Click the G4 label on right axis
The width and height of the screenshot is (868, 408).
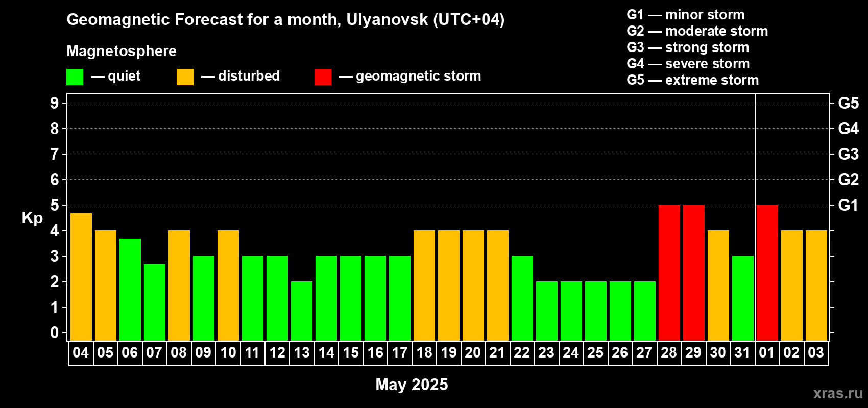(849, 129)
